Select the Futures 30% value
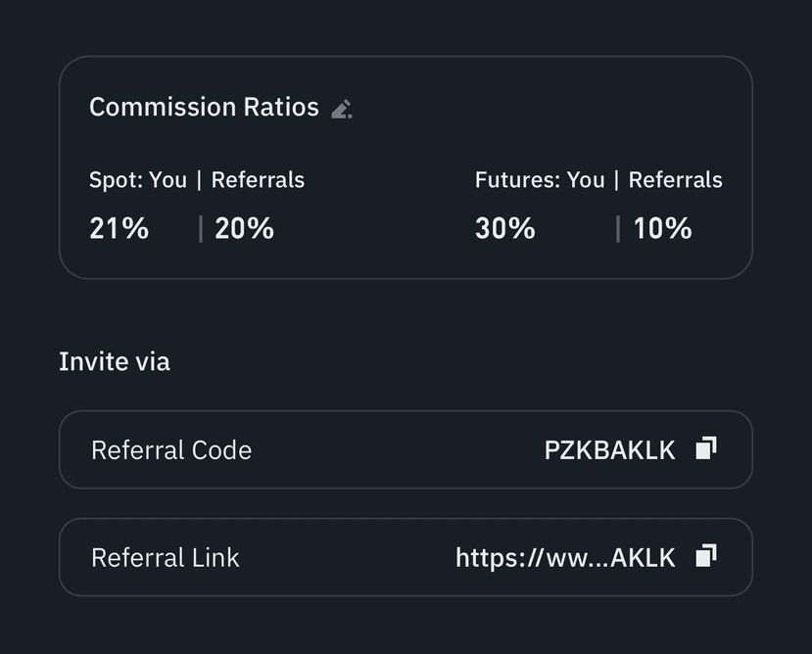 pyautogui.click(x=504, y=229)
